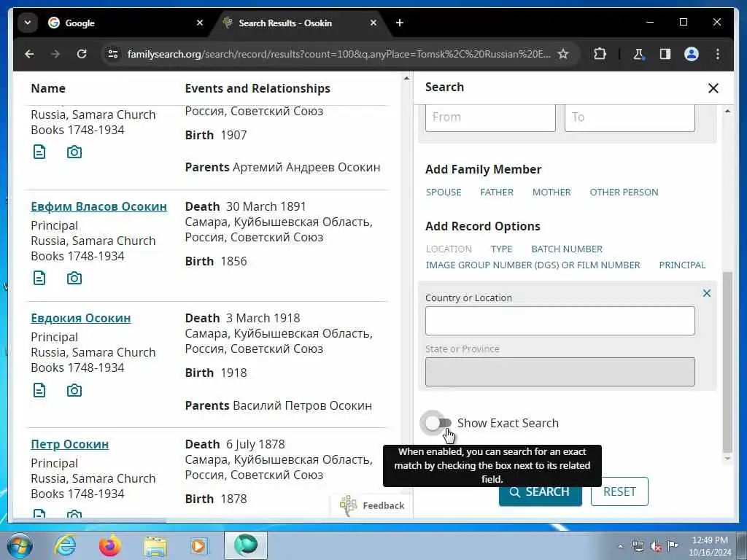Click the browser forward arrow
The width and height of the screenshot is (747, 560).
(55, 54)
